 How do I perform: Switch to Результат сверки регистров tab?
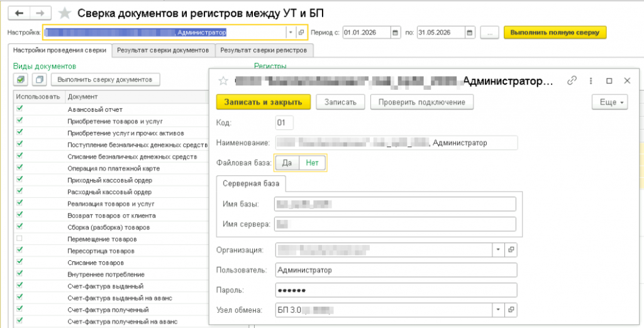tap(264, 50)
